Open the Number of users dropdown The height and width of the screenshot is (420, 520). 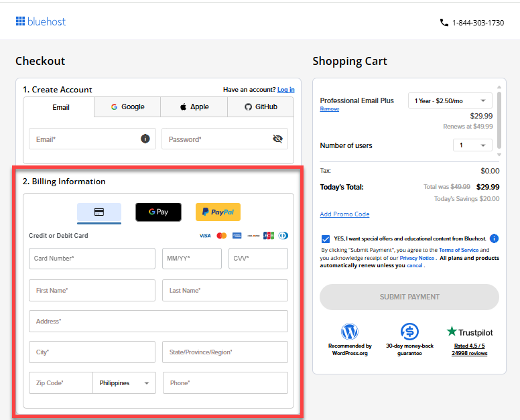tap(472, 145)
